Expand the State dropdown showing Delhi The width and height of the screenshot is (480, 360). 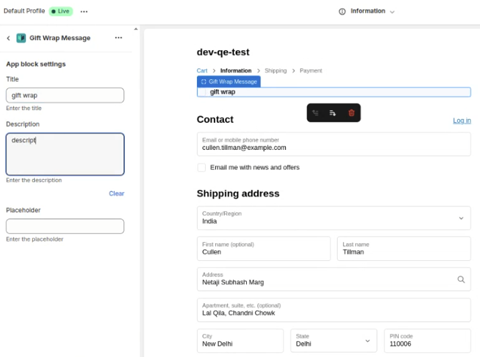[334, 341]
